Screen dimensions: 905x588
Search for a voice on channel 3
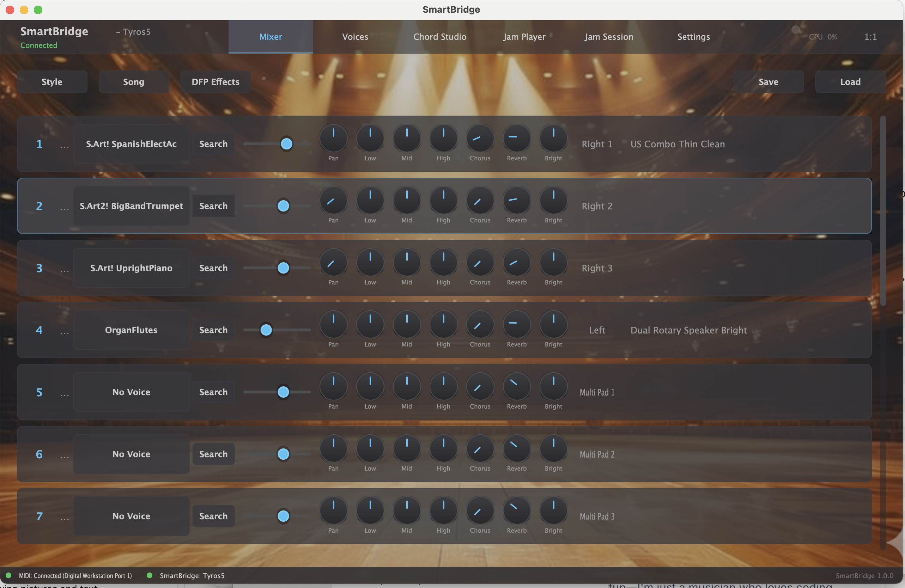pyautogui.click(x=213, y=268)
